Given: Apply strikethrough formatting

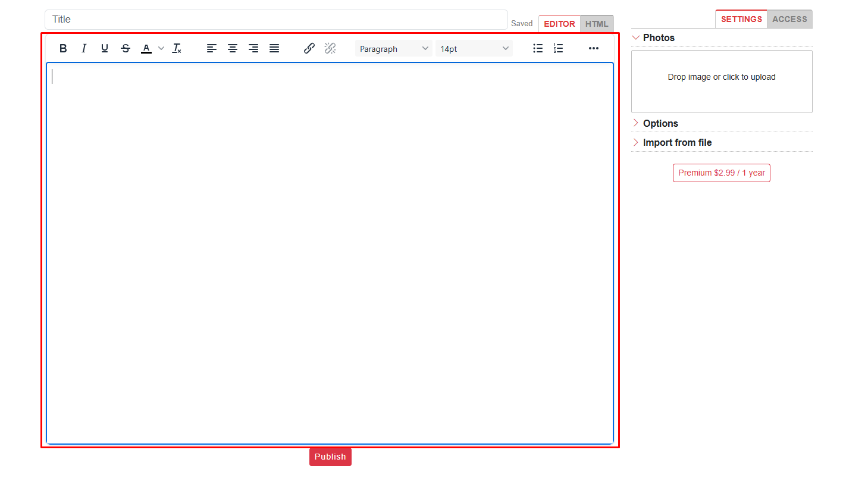Looking at the screenshot, I should (x=126, y=49).
